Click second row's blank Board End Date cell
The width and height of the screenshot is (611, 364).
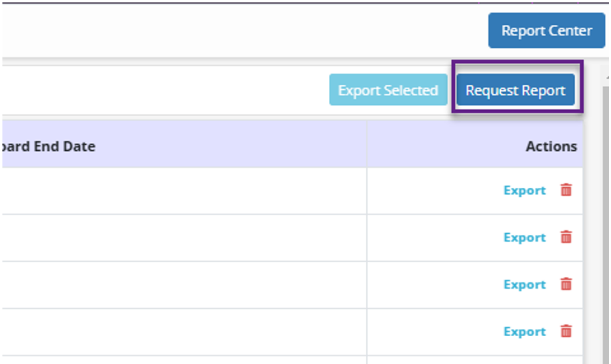[x=182, y=237]
